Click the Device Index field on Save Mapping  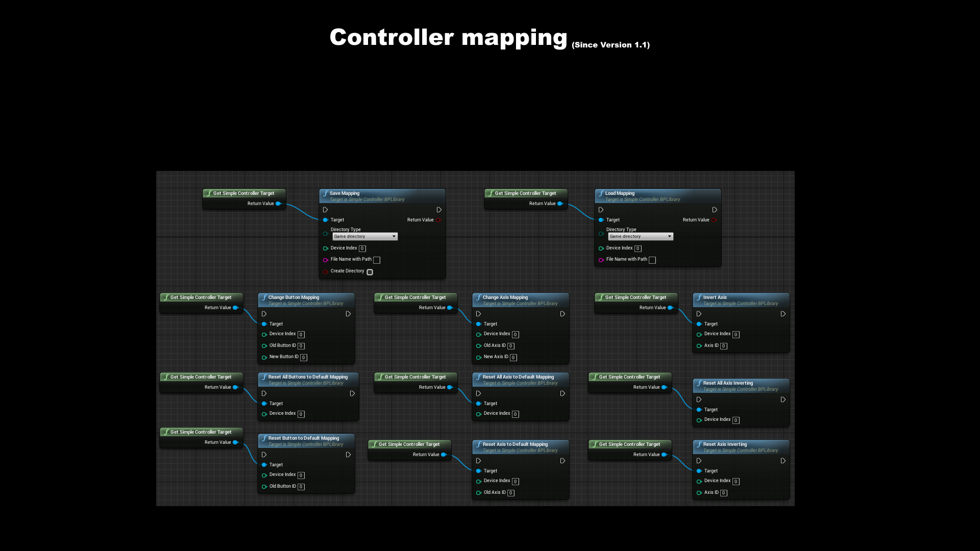(x=362, y=248)
